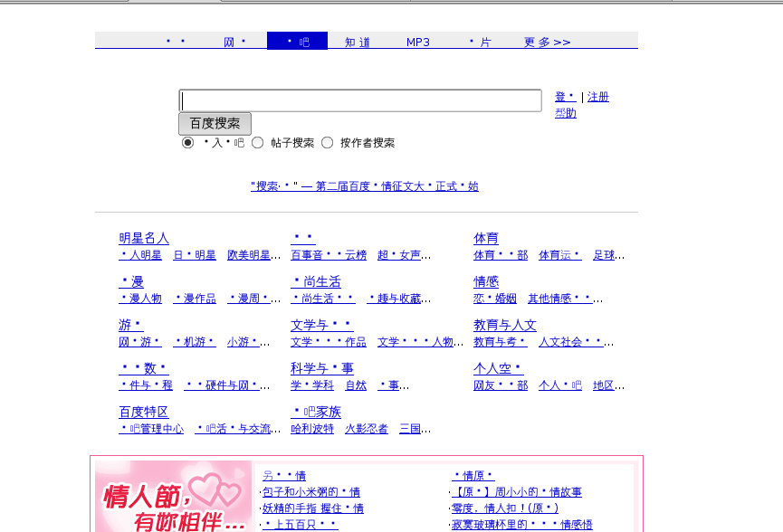The image size is (783, 532).
Task: Open the 地区 subcategory link
Action: click(x=604, y=385)
